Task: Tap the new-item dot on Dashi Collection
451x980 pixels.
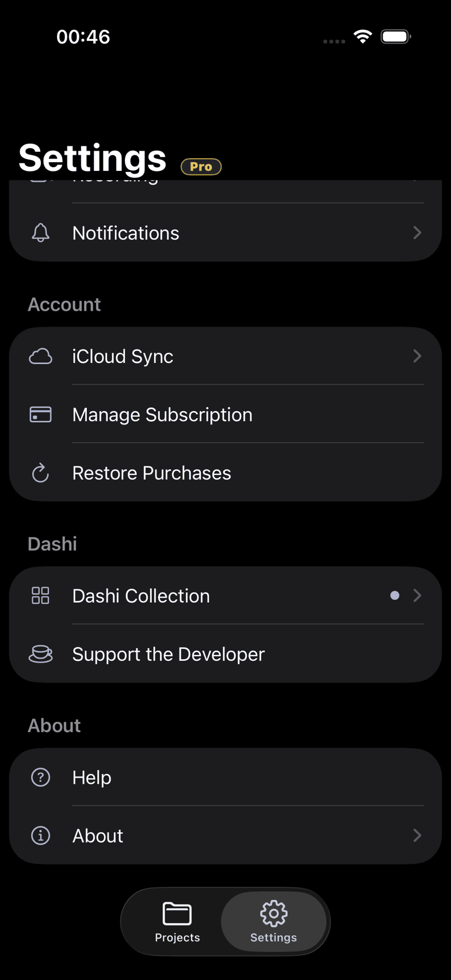Action: tap(395, 596)
